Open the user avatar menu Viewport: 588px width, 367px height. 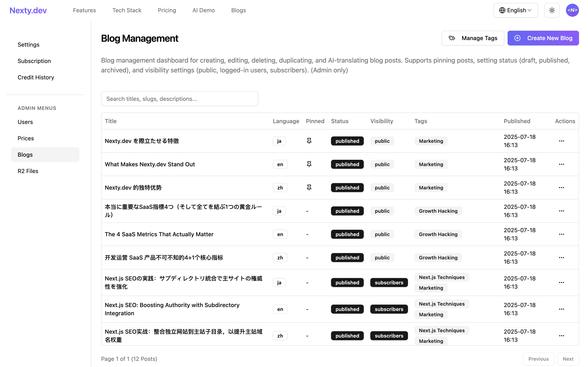(572, 10)
